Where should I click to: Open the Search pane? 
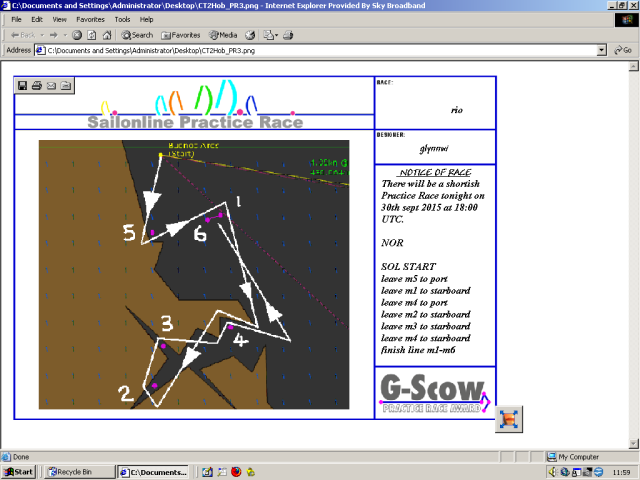137,35
